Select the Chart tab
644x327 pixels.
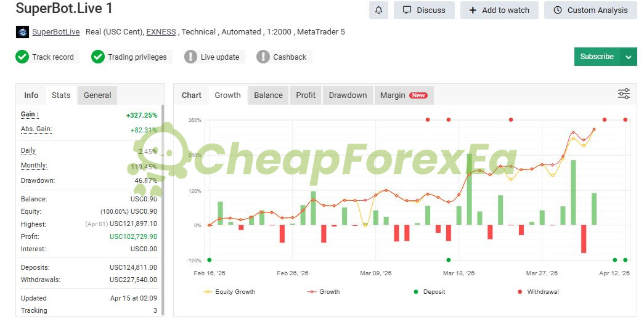192,95
